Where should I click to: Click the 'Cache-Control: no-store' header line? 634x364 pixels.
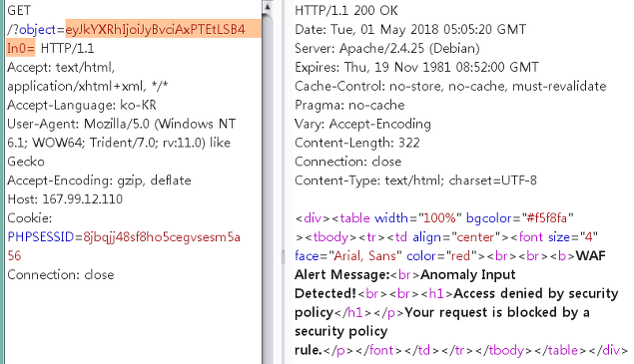point(450,86)
